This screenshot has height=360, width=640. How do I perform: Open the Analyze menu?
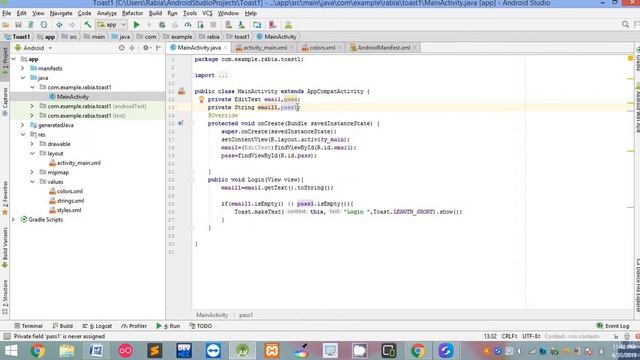click(107, 13)
